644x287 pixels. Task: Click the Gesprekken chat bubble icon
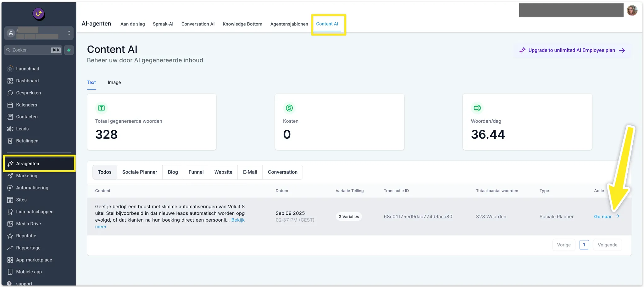(x=10, y=93)
